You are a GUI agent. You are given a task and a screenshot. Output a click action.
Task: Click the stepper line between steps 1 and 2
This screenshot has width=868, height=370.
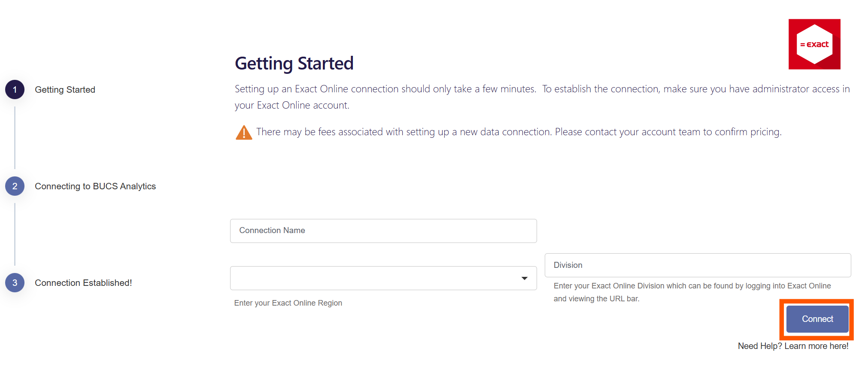pyautogui.click(x=15, y=138)
